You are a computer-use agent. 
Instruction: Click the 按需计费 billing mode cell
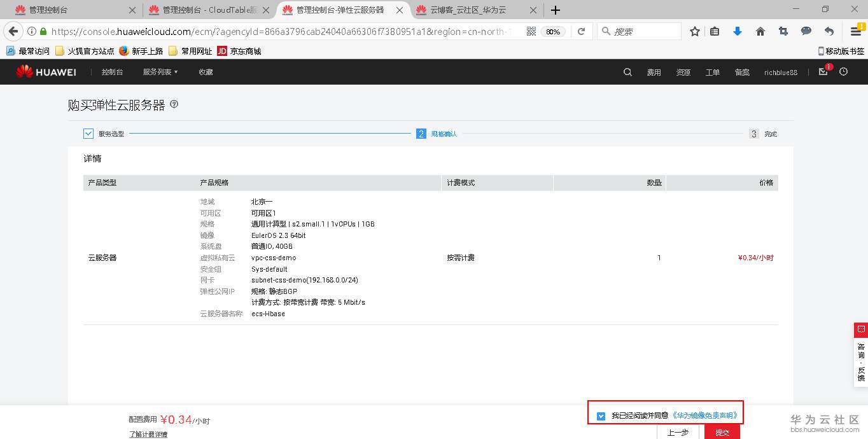point(461,258)
